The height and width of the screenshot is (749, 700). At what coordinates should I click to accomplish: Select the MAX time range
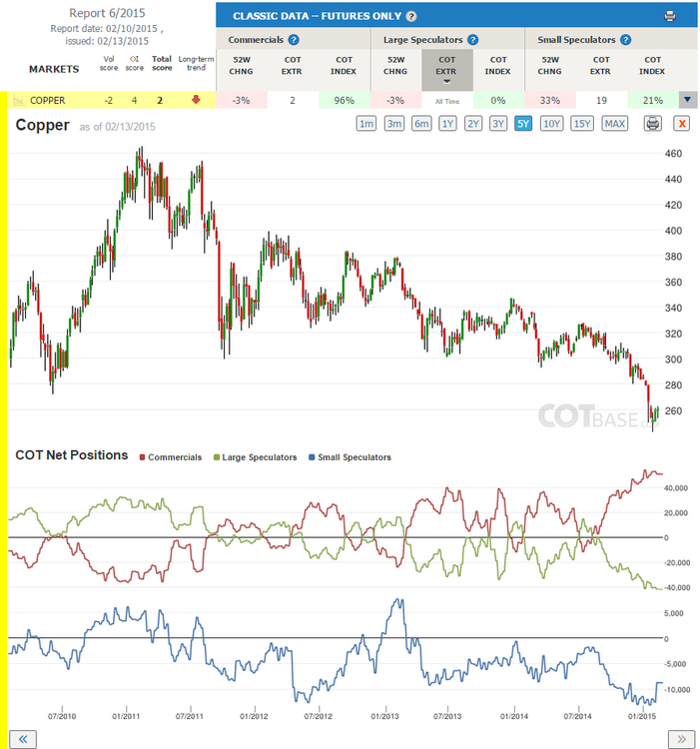[614, 124]
